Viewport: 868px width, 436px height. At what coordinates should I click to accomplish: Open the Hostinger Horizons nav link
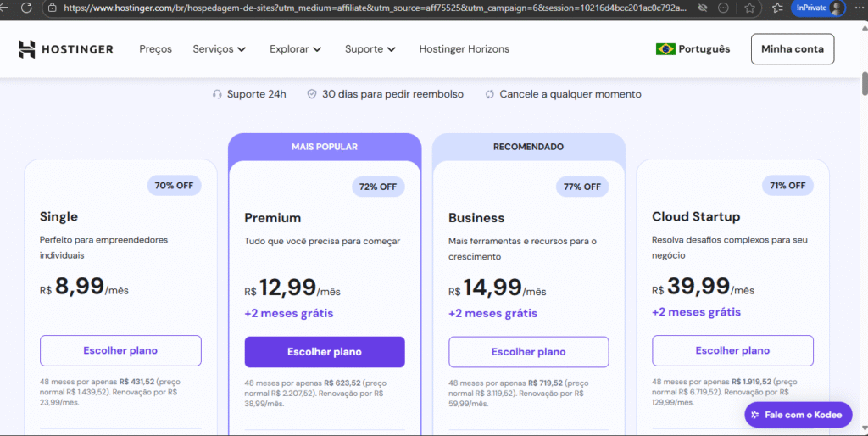coord(464,49)
